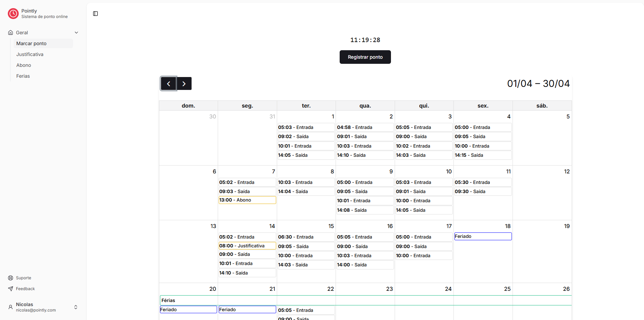Viewport: 644px width, 320px height.
Task: Click the Pointly logo icon
Action: pyautogui.click(x=13, y=14)
